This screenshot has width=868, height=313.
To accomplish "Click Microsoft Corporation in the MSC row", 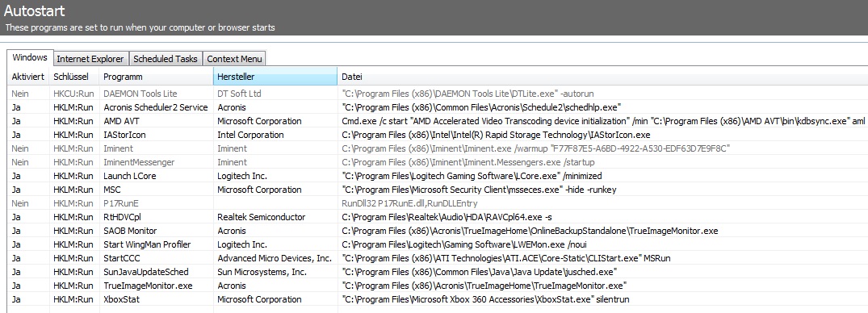I will [259, 190].
